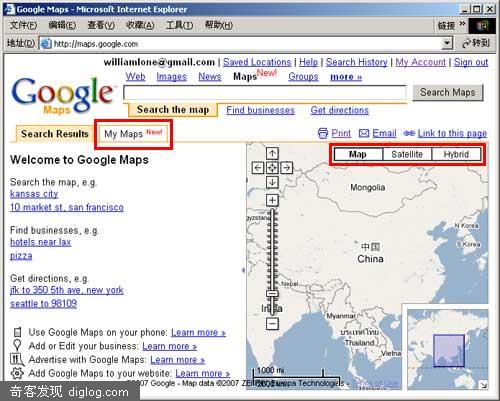The width and height of the screenshot is (500, 401).
Task: Click the chain icon beside Link to this page
Action: pos(409,134)
